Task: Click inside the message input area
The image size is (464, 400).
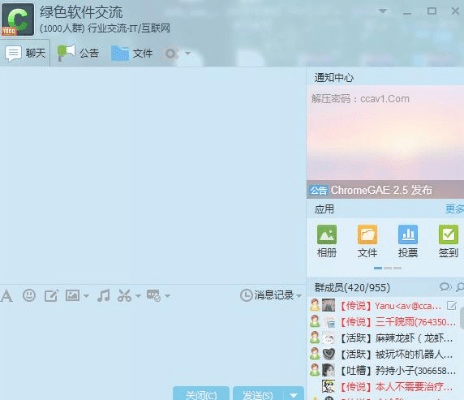Action: (153, 343)
